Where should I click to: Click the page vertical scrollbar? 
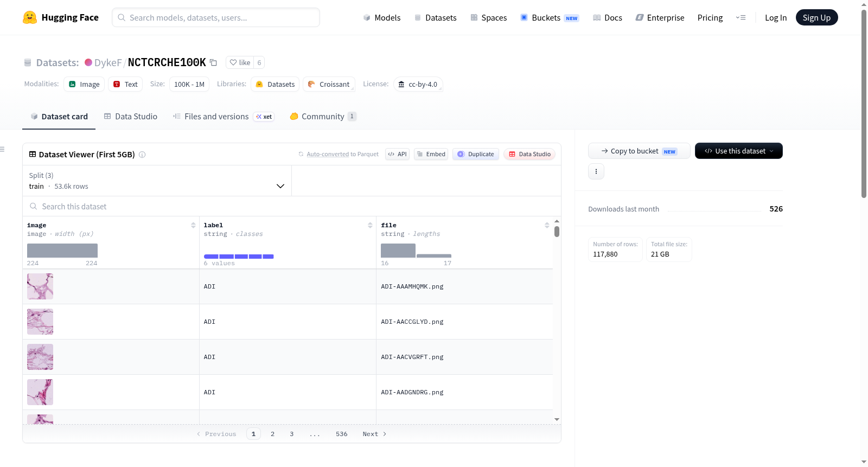pyautogui.click(x=864, y=103)
